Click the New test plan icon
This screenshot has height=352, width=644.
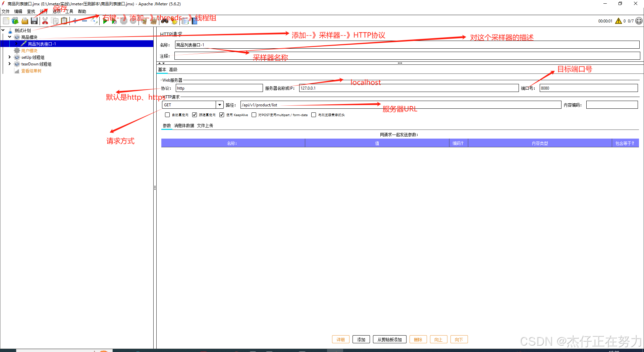point(6,21)
